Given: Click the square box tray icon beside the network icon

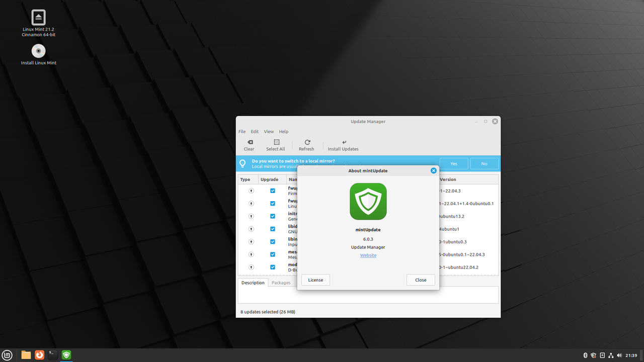Looking at the screenshot, I should pyautogui.click(x=602, y=355).
